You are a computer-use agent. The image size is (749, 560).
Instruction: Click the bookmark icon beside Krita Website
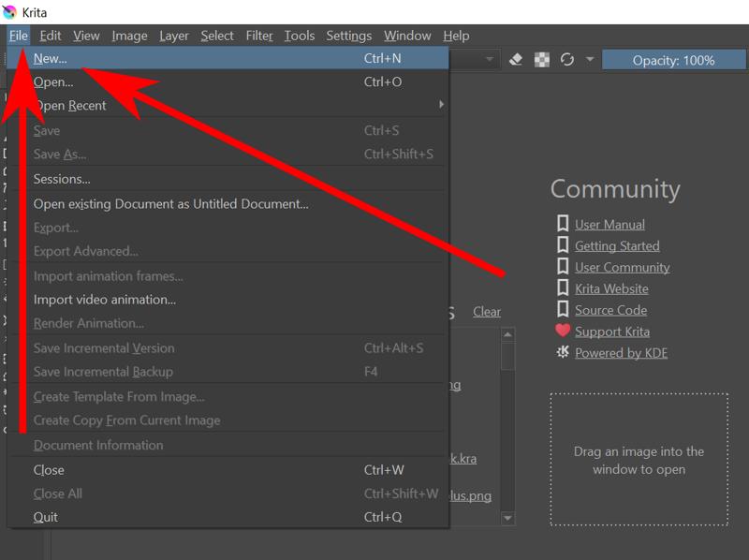pyautogui.click(x=563, y=288)
